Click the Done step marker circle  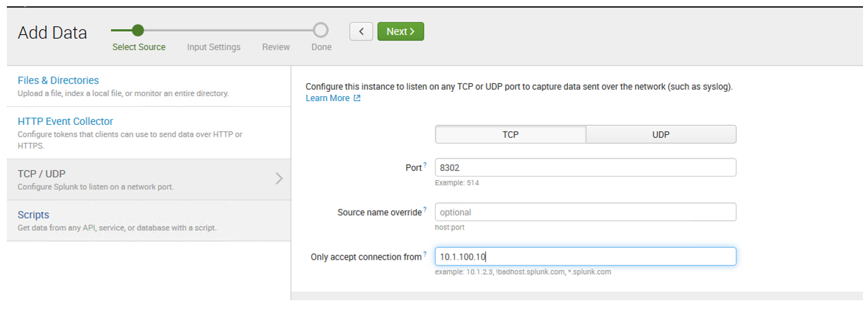(x=321, y=30)
